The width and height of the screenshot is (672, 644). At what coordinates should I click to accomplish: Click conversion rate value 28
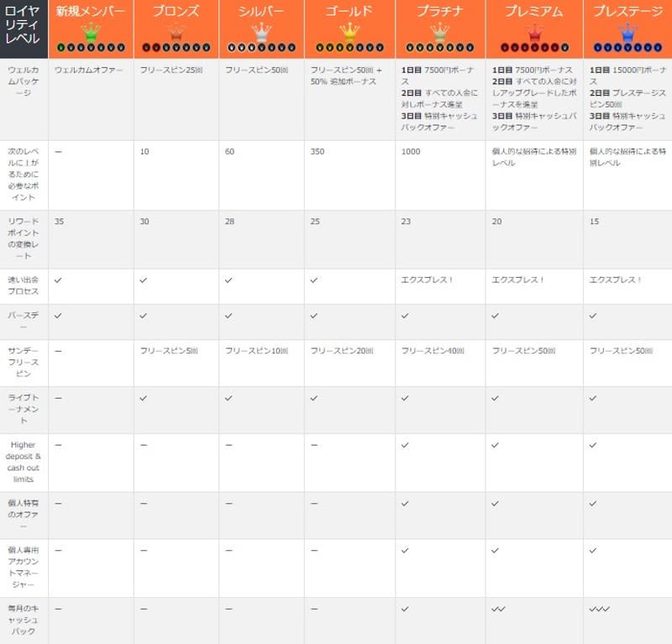(229, 222)
